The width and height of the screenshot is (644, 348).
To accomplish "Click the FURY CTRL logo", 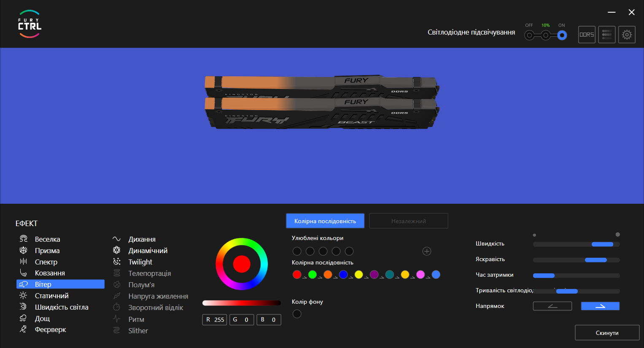I will [x=30, y=24].
